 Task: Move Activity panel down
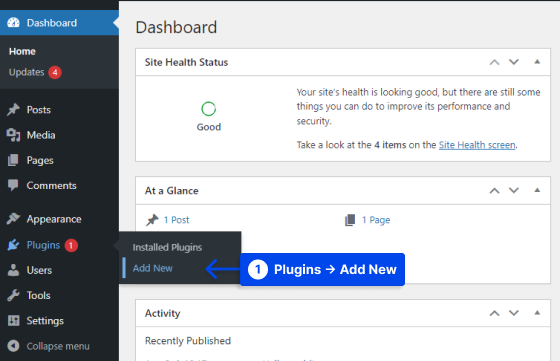tap(514, 313)
